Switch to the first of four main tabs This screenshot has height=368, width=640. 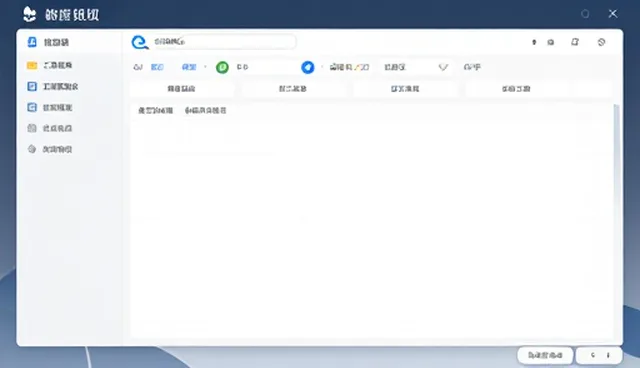pos(181,89)
